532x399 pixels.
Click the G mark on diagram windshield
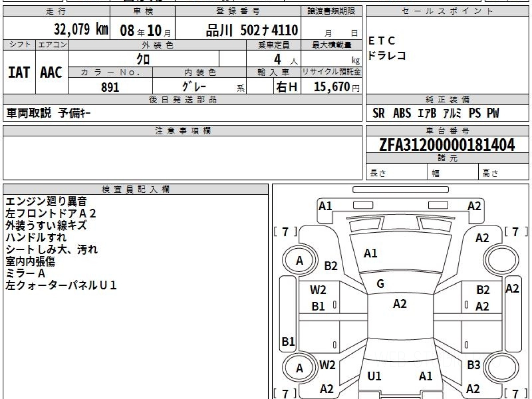[x=380, y=285]
